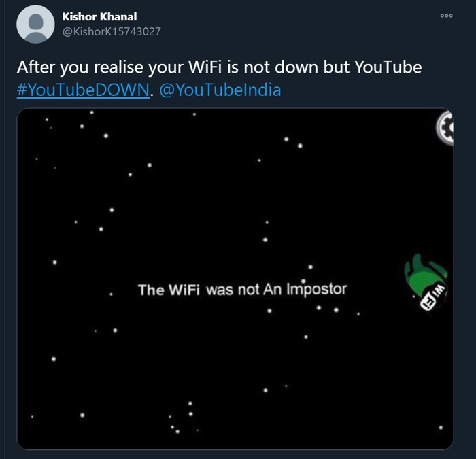Image resolution: width=476 pixels, height=459 pixels.
Task: Click Kishor Khanal's profile avatar
Action: [x=35, y=24]
